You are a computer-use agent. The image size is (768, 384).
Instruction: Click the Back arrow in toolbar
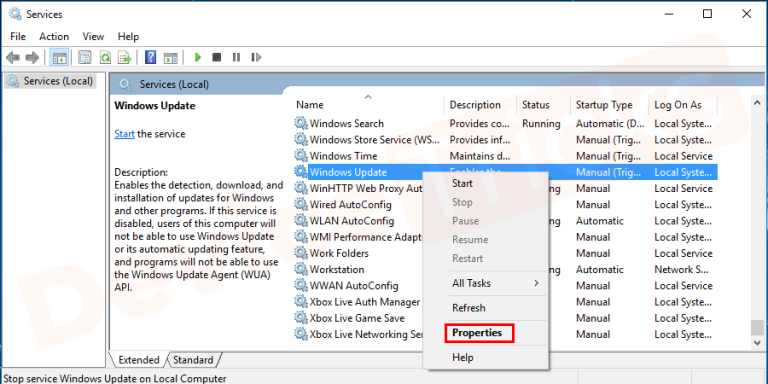pyautogui.click(x=13, y=58)
